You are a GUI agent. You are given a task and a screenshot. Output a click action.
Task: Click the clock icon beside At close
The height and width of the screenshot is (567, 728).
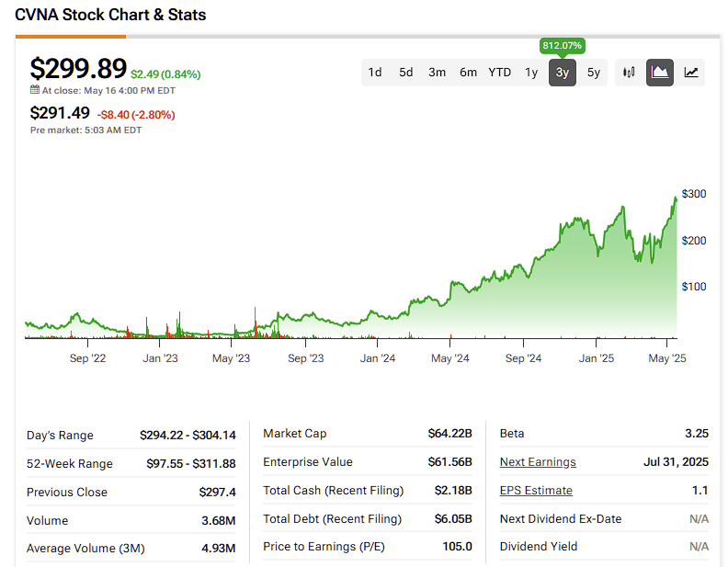[x=35, y=91]
